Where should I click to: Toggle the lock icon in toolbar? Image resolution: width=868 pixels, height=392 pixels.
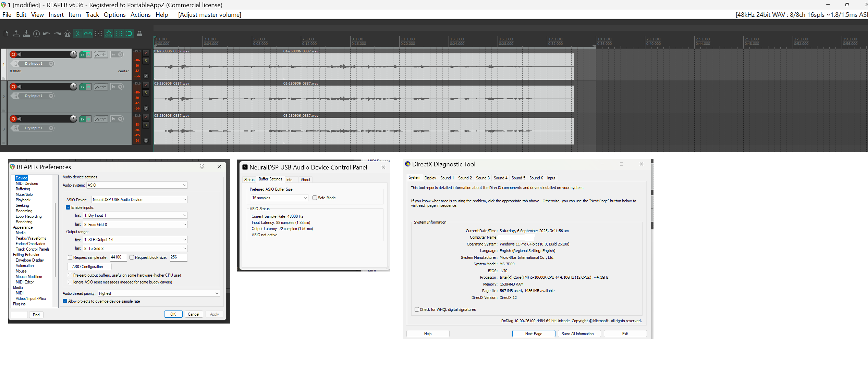[139, 34]
